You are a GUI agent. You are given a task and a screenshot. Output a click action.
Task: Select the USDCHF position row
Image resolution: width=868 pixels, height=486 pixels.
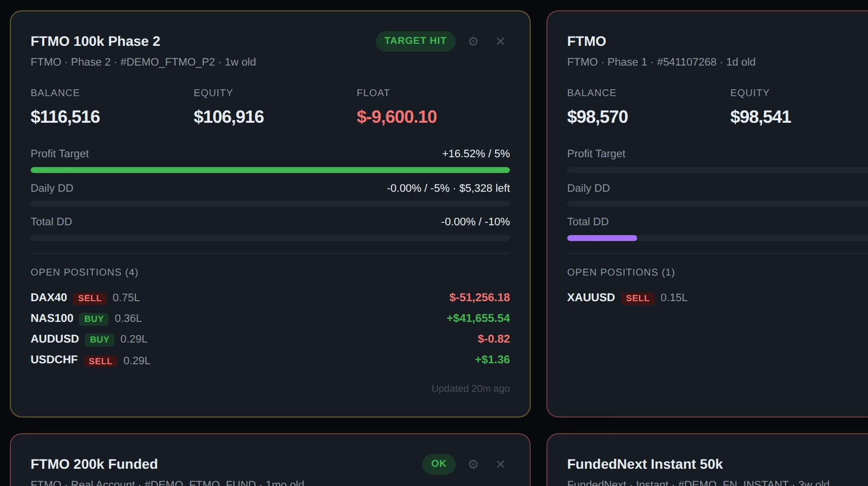pyautogui.click(x=270, y=360)
